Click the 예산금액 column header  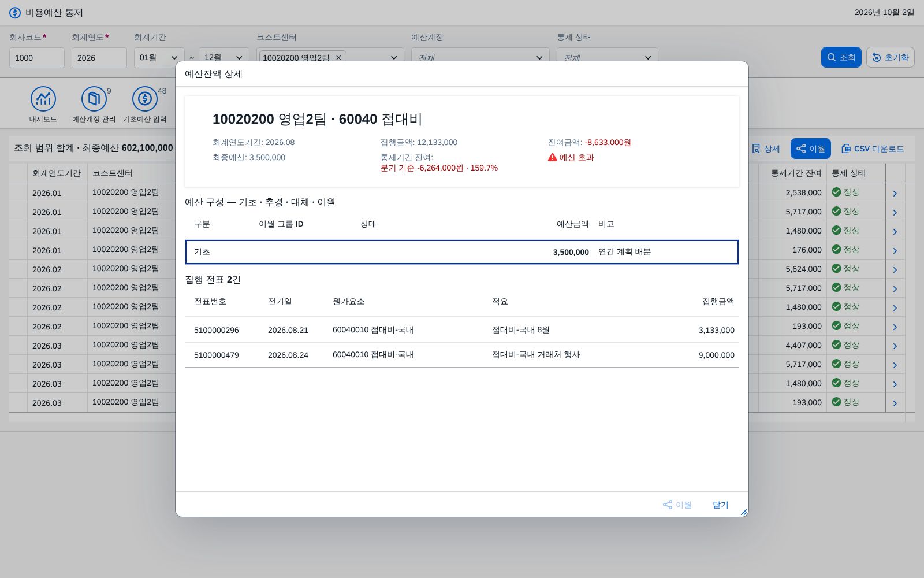click(573, 224)
